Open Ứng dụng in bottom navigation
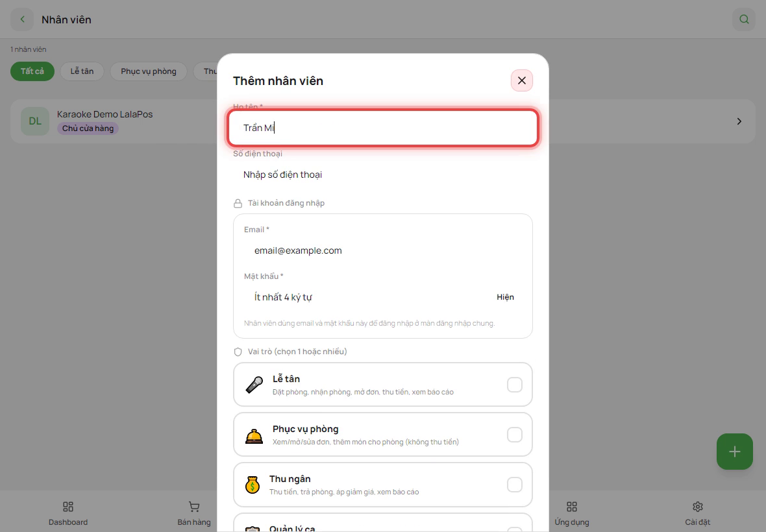 point(571,513)
